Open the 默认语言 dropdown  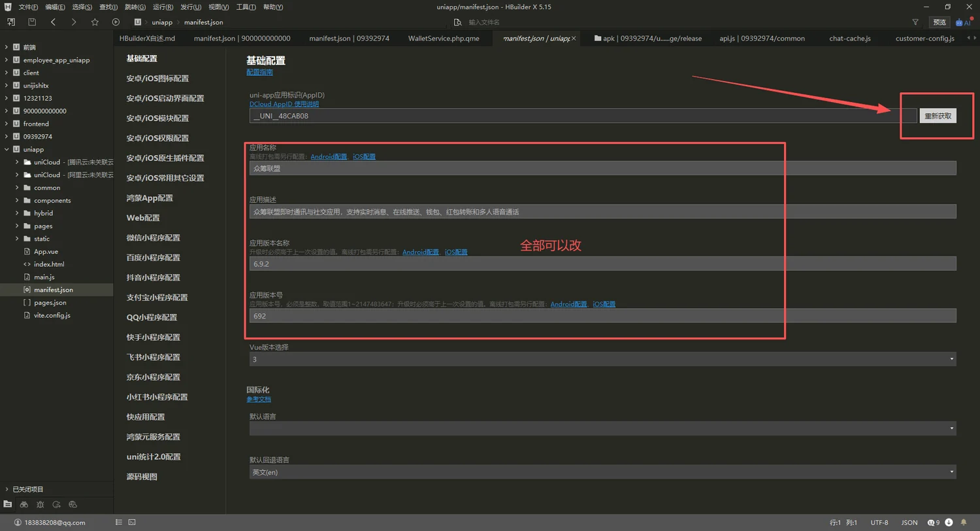click(x=602, y=428)
